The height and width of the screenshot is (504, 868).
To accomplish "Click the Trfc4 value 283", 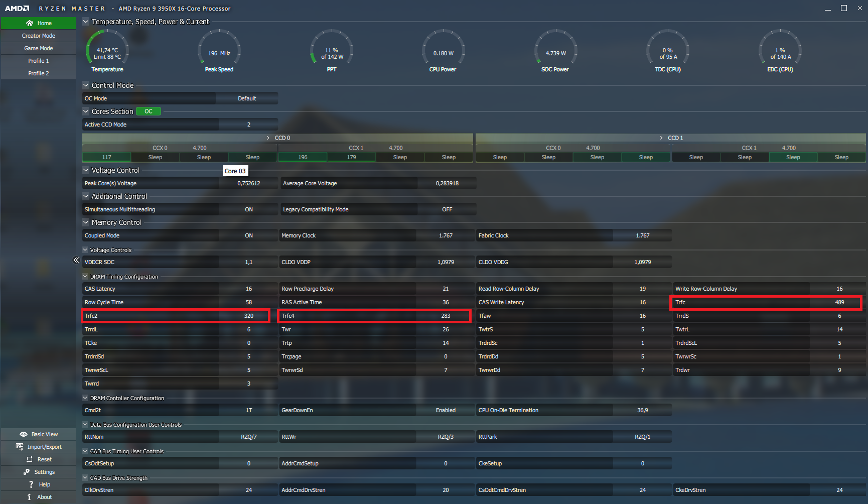I will [446, 316].
